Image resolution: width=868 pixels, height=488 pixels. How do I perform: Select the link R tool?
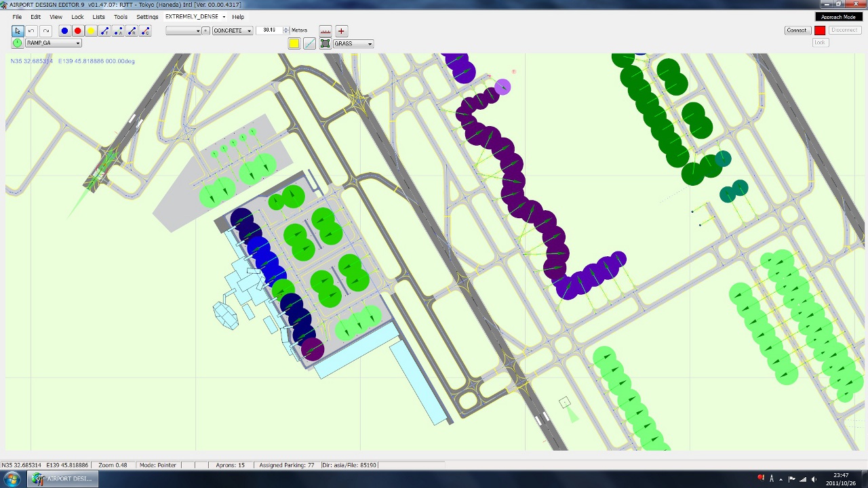(x=132, y=30)
